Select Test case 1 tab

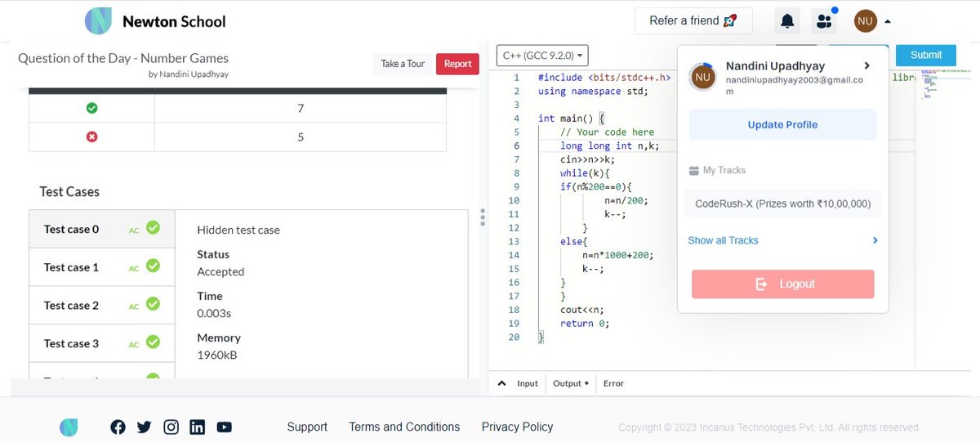tap(101, 267)
